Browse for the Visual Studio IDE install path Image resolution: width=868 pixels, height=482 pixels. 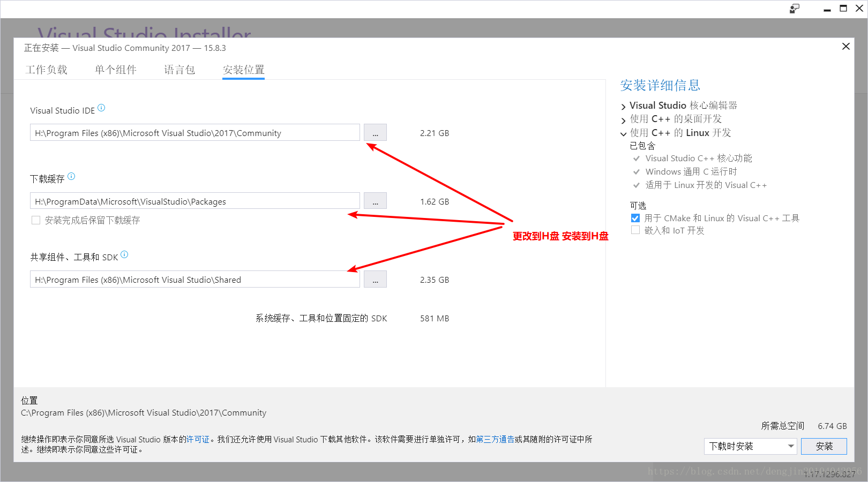pyautogui.click(x=375, y=133)
